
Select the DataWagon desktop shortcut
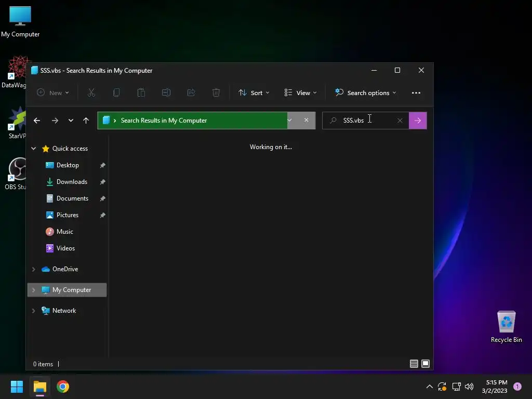[x=14, y=72]
